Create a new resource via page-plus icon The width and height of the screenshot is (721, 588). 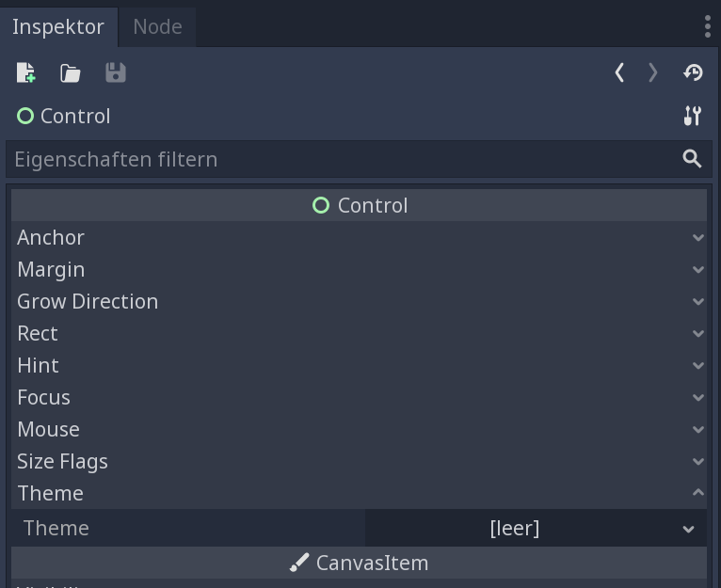pos(25,72)
